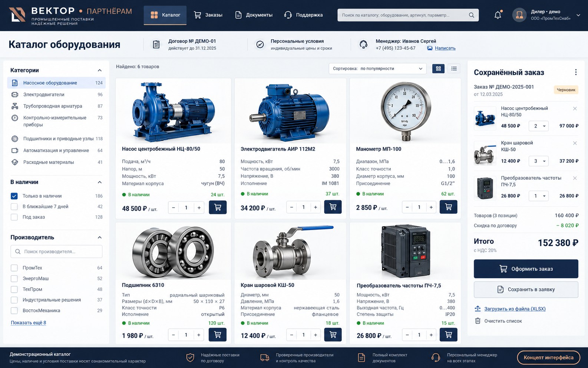Add Электродвигатель АИР 112М2 to cart

click(333, 207)
